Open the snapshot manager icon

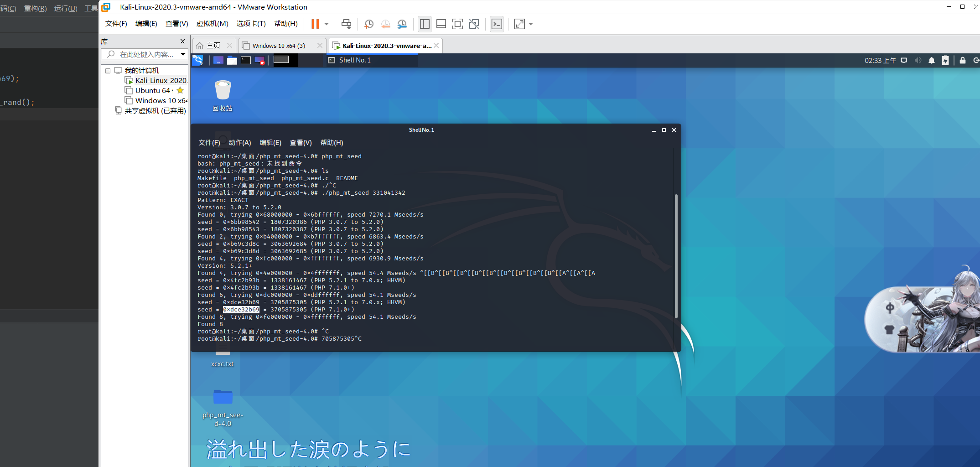pyautogui.click(x=402, y=24)
